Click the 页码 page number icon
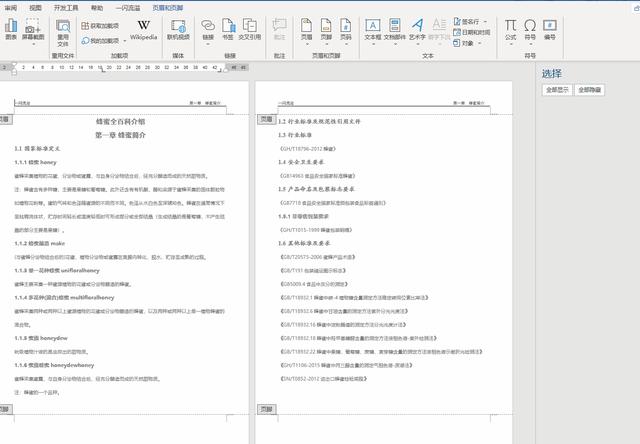 coord(346,25)
